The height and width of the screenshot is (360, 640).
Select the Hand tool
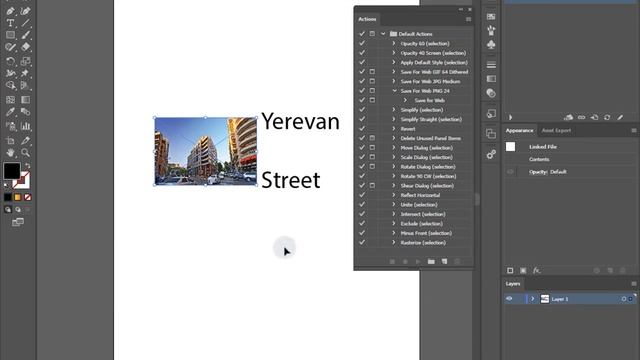coord(10,153)
